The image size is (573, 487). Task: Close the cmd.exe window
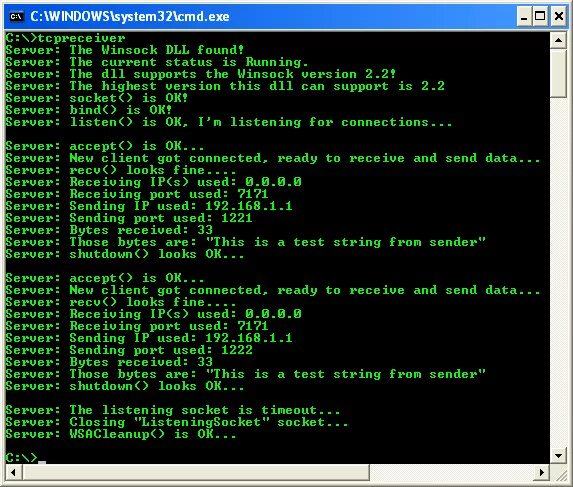point(559,17)
